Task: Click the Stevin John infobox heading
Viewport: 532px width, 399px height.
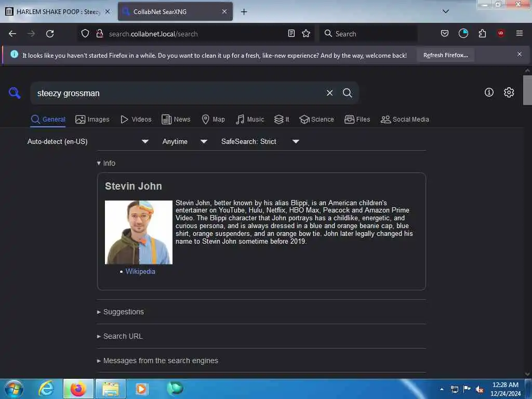Action: 134,186
